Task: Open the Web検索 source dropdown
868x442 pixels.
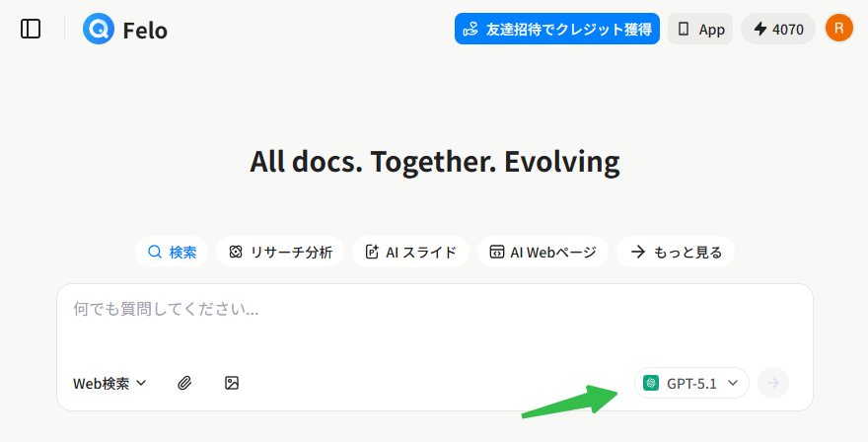Action: click(x=109, y=383)
